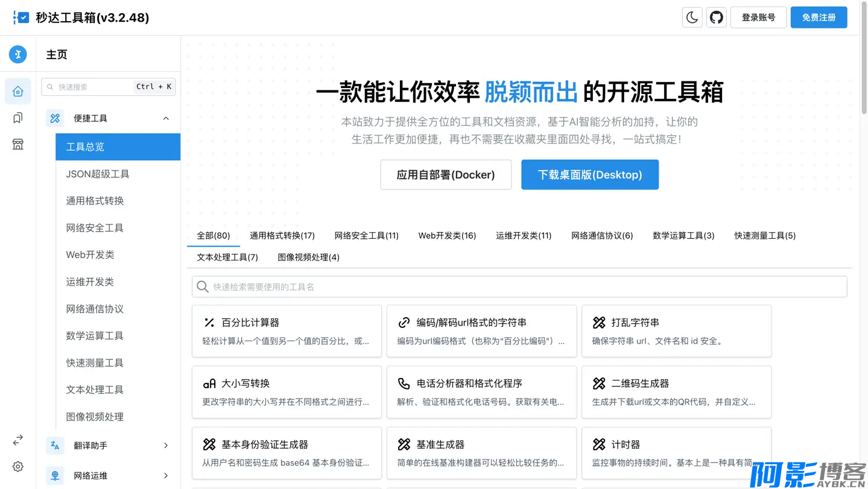
Task: Open the settings gear icon
Action: (x=18, y=467)
